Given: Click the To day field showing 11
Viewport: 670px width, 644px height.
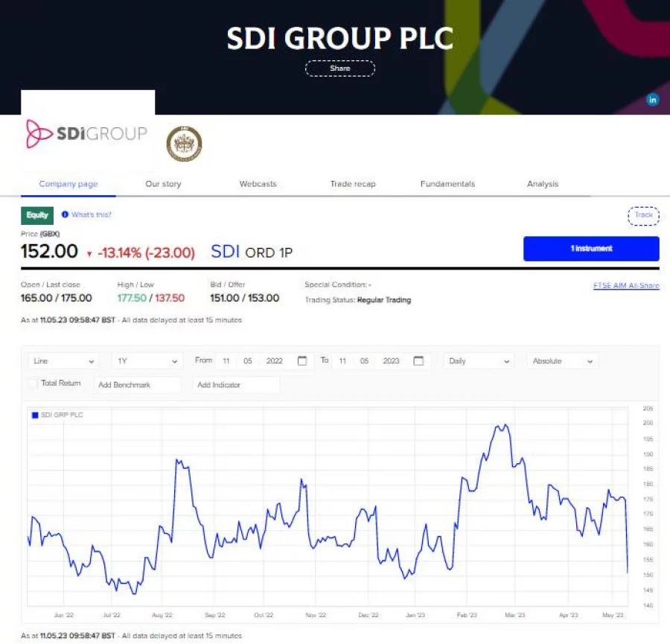Looking at the screenshot, I should coord(342,361).
